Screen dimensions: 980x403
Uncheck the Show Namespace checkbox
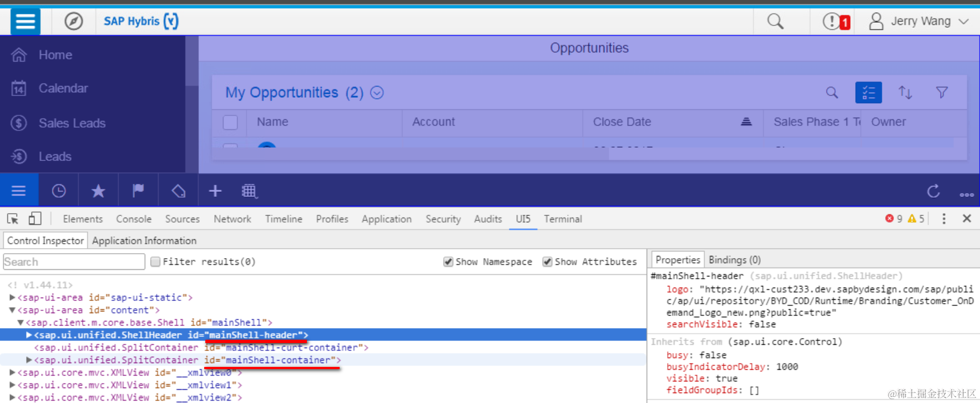(x=448, y=261)
